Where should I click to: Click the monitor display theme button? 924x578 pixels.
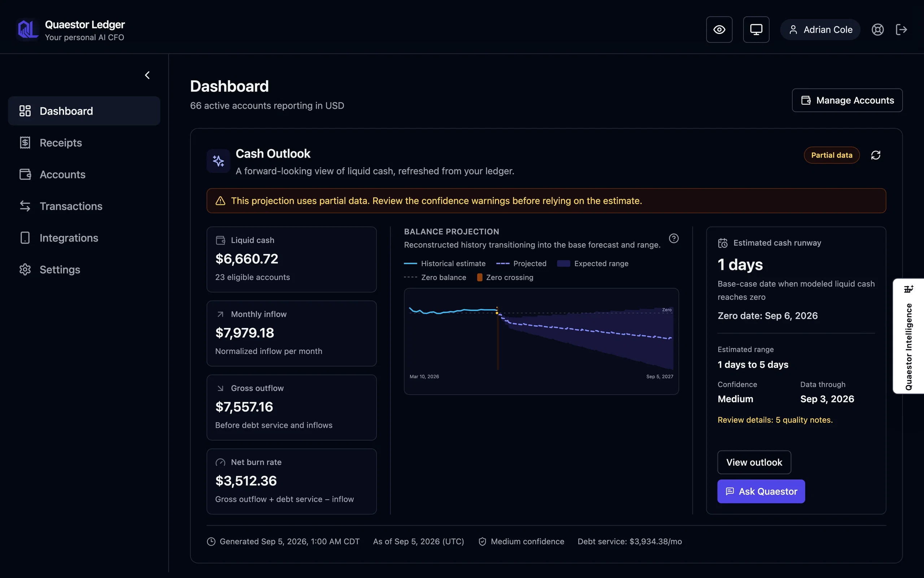coord(756,29)
